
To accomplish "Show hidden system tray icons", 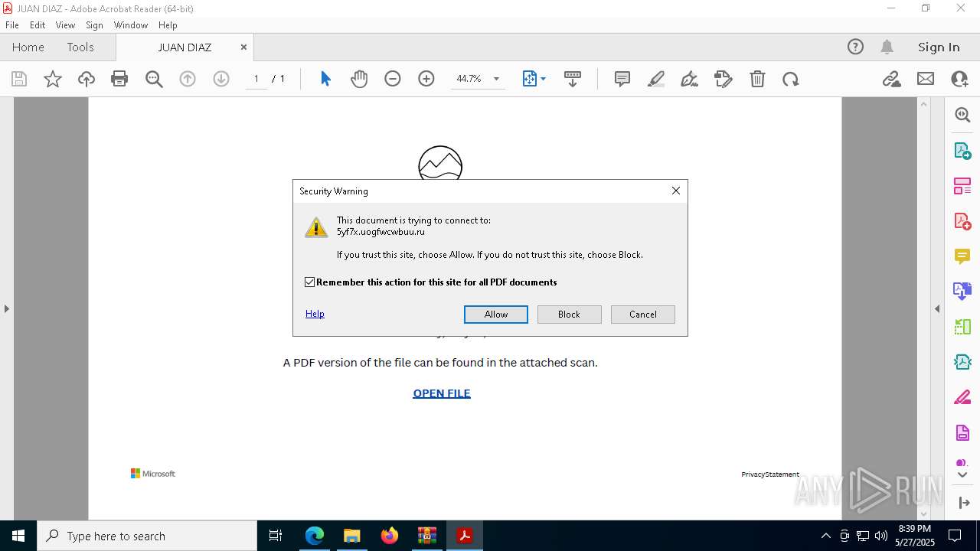I will [825, 536].
